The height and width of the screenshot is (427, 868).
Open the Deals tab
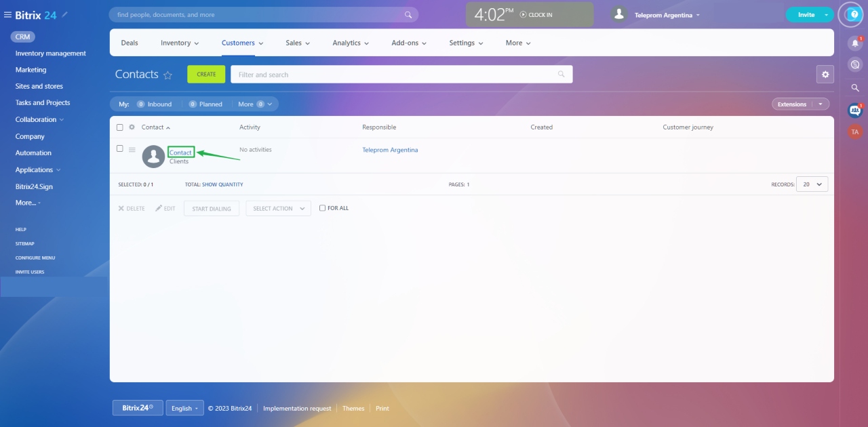click(x=130, y=43)
